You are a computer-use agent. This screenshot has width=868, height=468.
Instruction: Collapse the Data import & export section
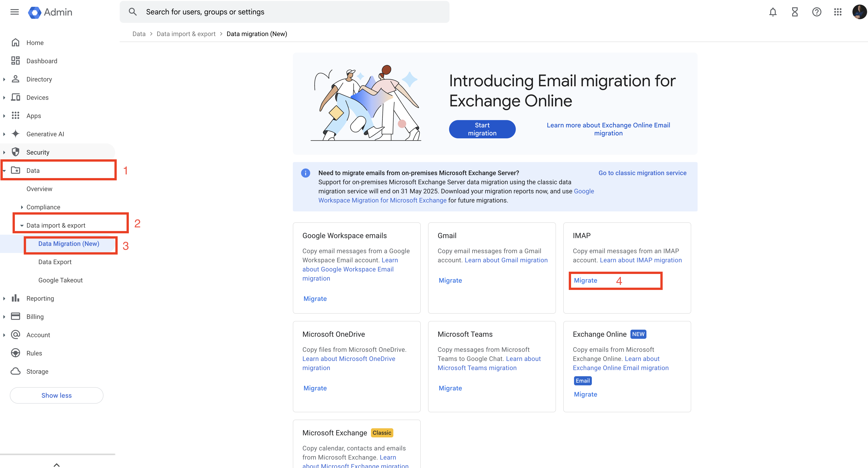pos(22,226)
